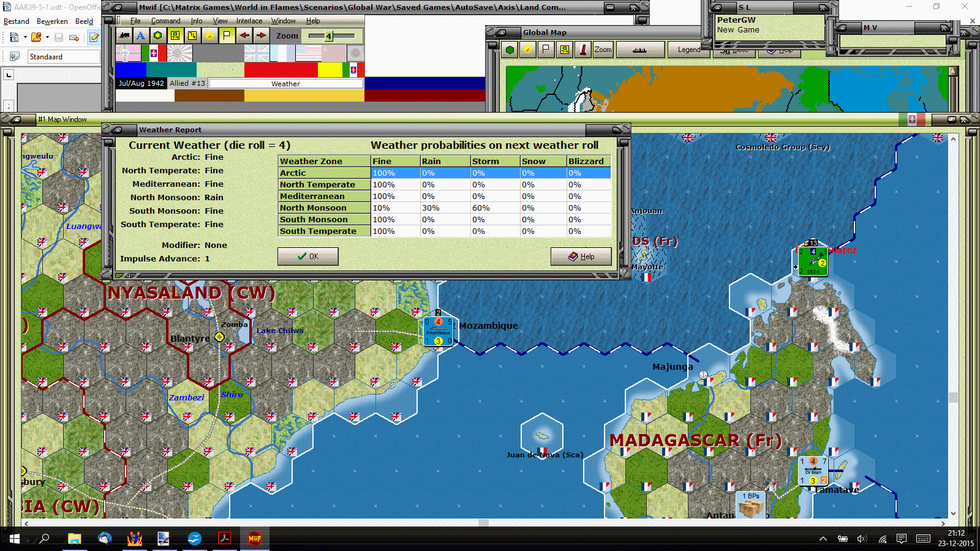Open Windows Start menu
Viewport: 980px width, 551px height.
(x=14, y=539)
